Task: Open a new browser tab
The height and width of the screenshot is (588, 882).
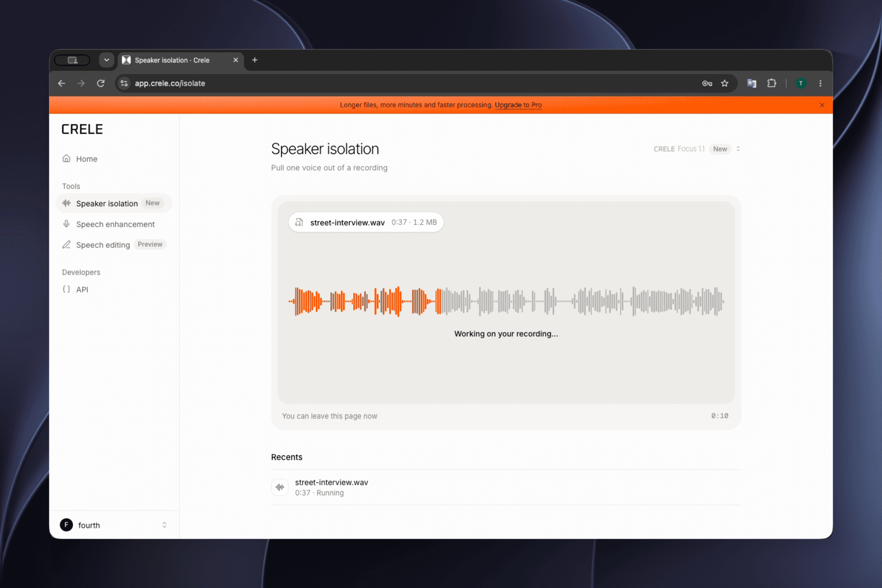Action: pyautogui.click(x=254, y=60)
